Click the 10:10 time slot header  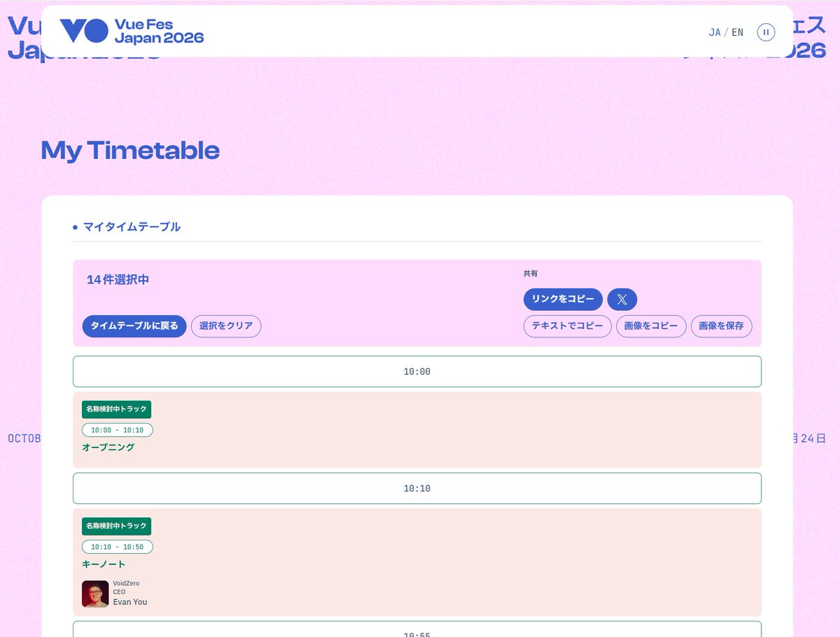[417, 489]
